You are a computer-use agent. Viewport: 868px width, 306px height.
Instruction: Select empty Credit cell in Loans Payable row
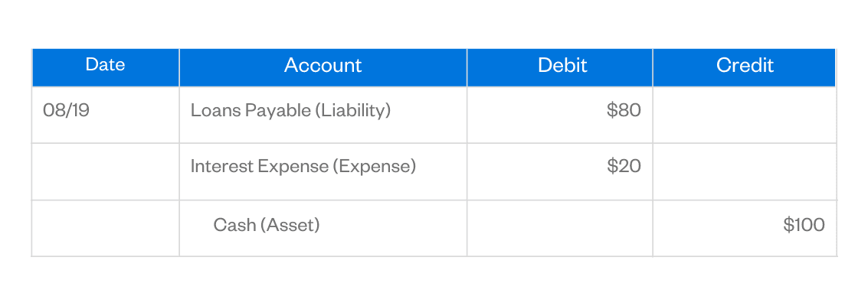744,115
